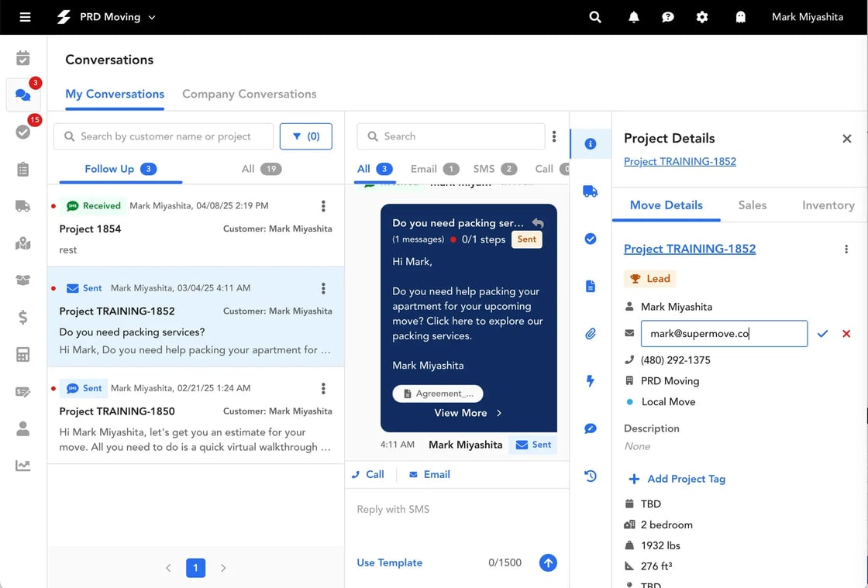Select the info panel icon
Screen dimensions: 868x588
click(x=591, y=144)
